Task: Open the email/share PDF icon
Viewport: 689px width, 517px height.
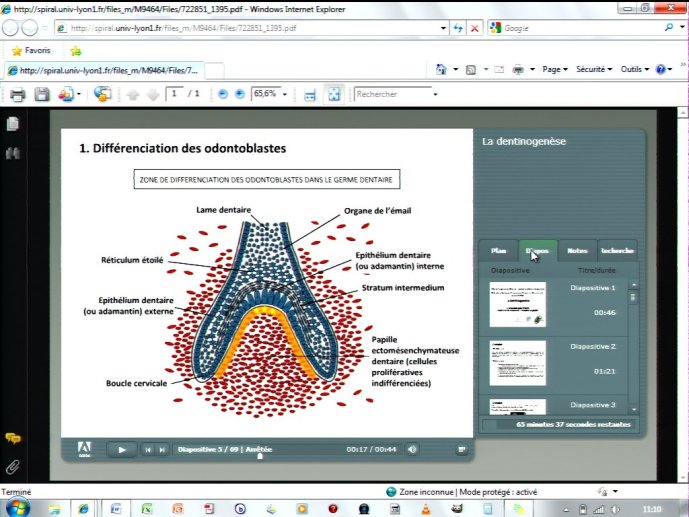Action: pos(66,94)
